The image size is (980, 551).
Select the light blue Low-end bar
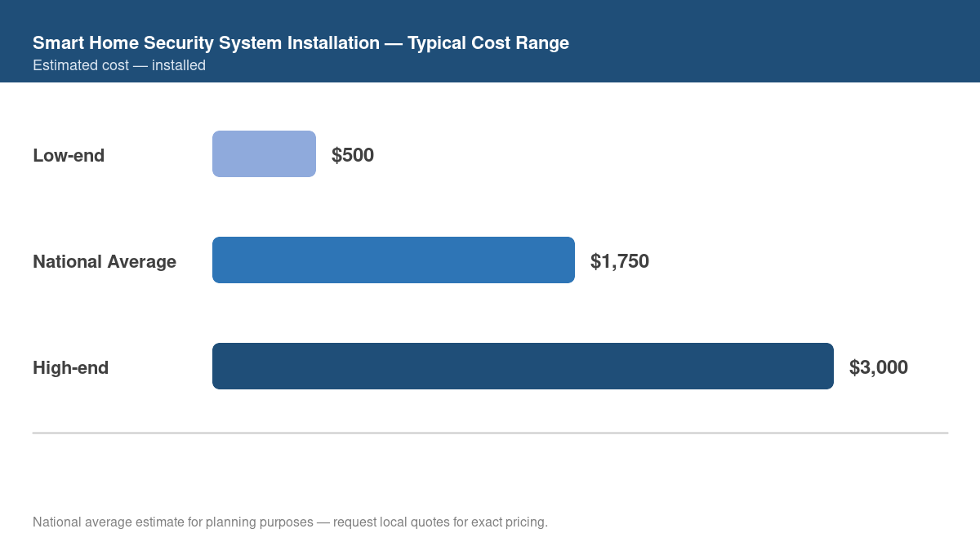[264, 153]
